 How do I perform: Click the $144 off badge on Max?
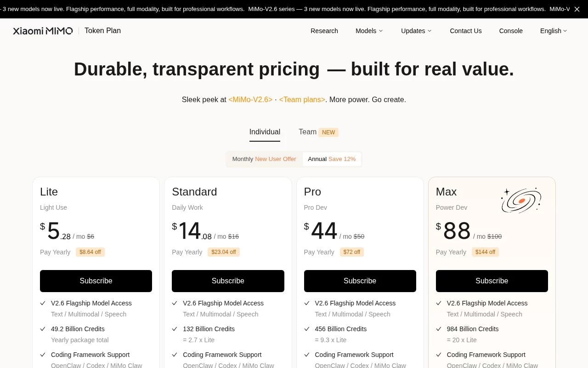point(485,252)
